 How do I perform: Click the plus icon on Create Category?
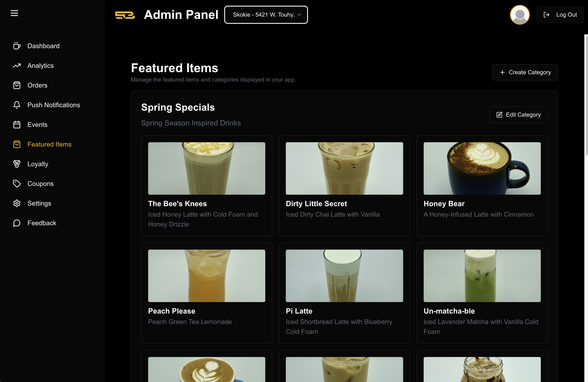502,72
